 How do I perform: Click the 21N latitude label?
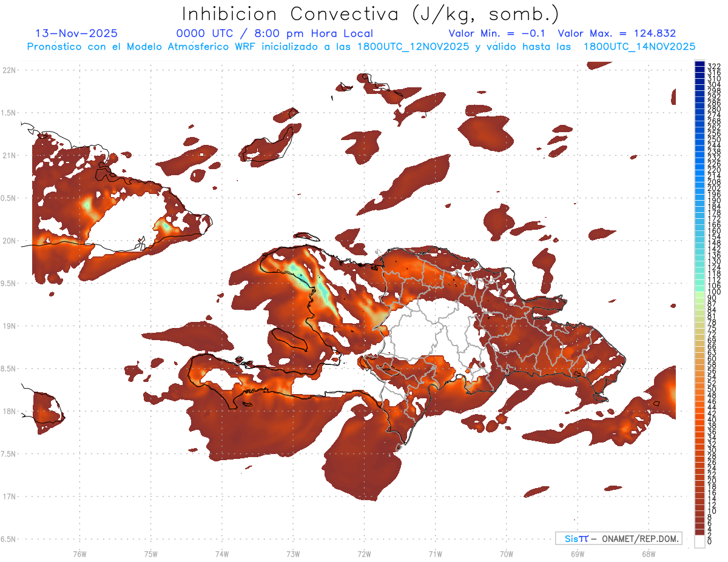(9, 155)
